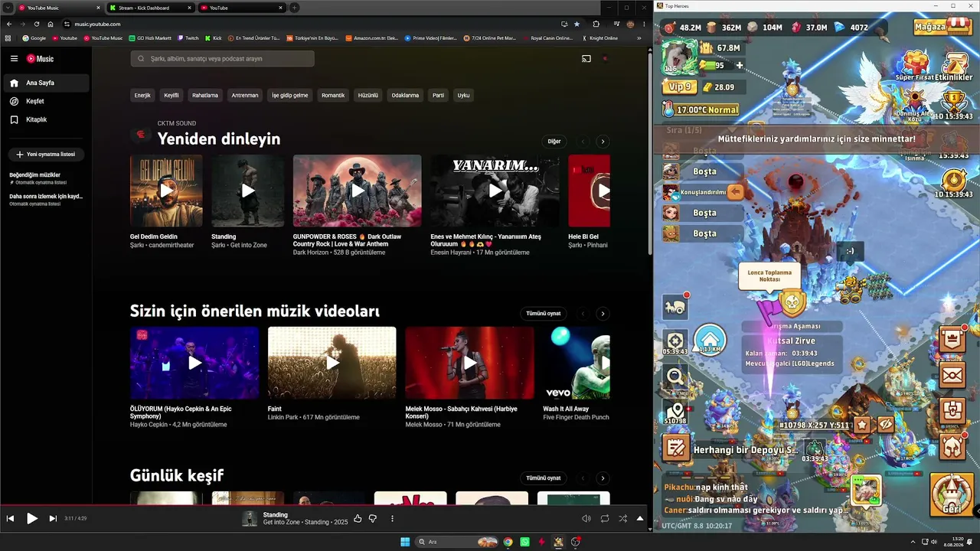Skip to the previous track
This screenshot has height=551, width=980.
click(x=11, y=519)
